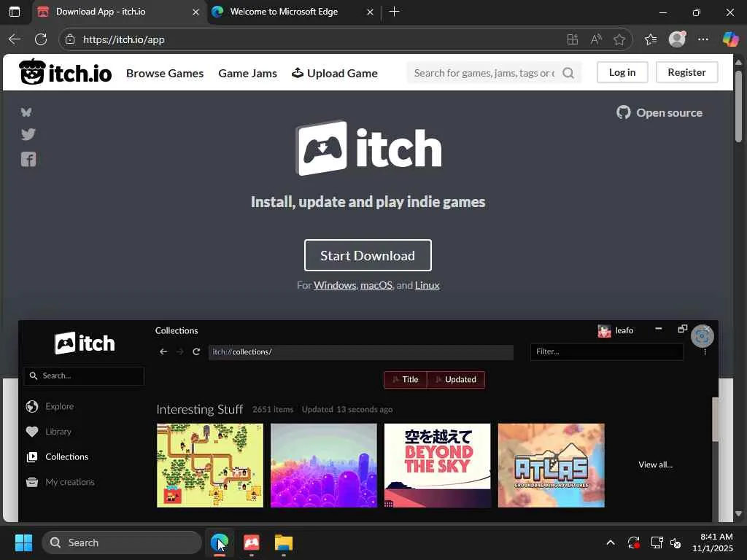The width and height of the screenshot is (747, 560).
Task: Follow the Windows download link
Action: [335, 285]
